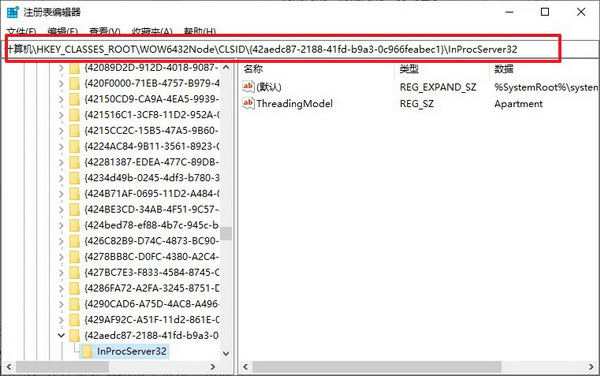
Task: Select folder icon of {42089D2D-912D-4018-9087 key
Action: click(74, 68)
